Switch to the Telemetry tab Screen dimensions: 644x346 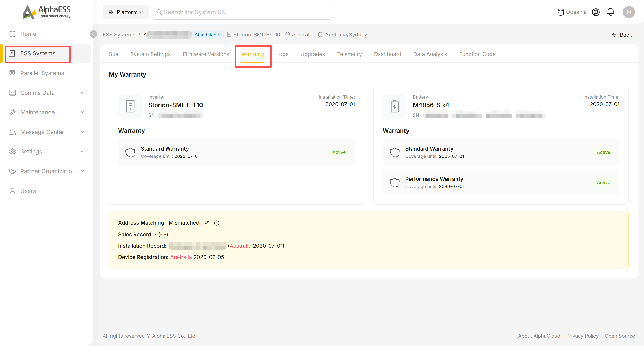[349, 54]
